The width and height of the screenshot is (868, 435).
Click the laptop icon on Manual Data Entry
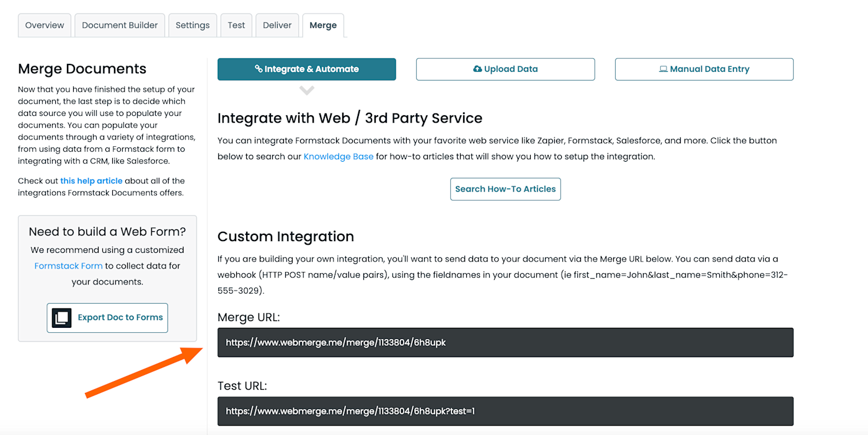tap(663, 69)
